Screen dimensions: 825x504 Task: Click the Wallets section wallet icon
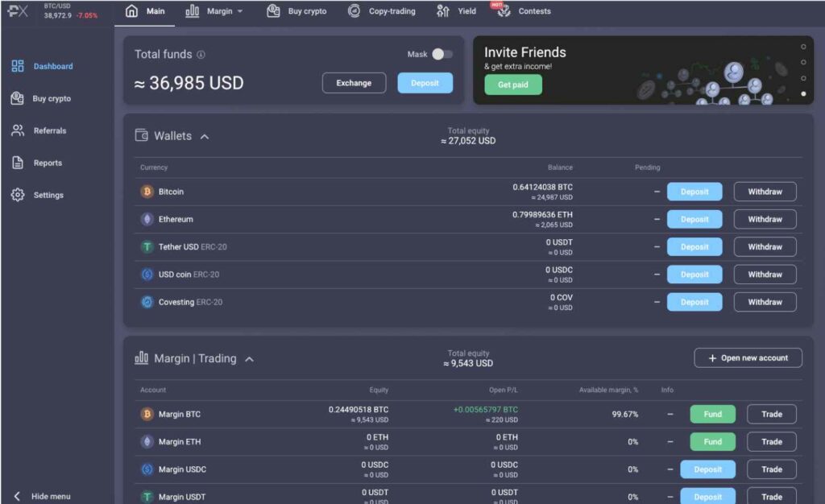coord(142,135)
